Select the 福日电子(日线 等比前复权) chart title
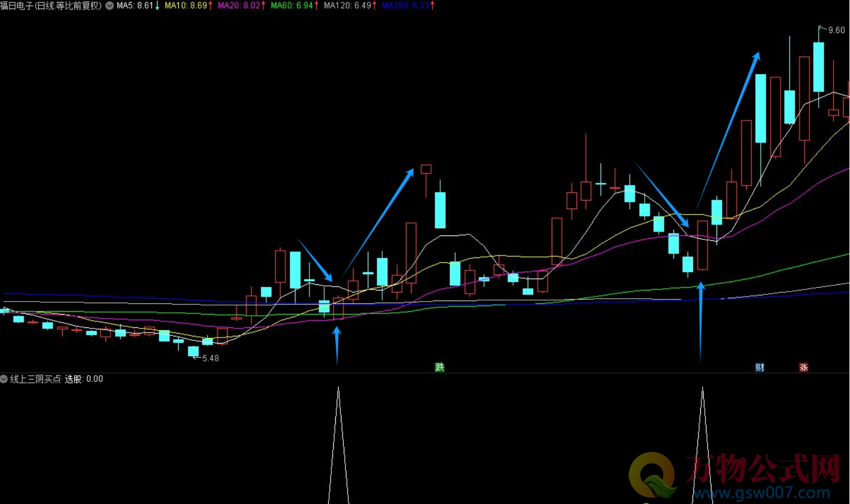 51,6
